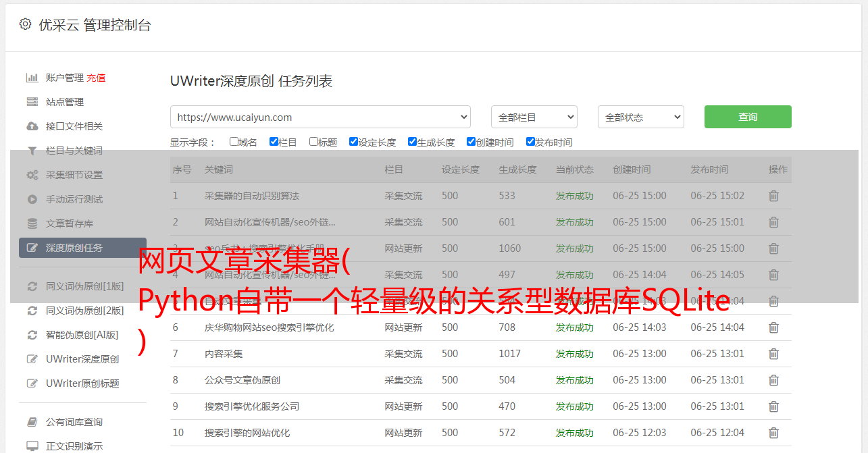Click the 账户管理 bar chart icon
Screen dimensions: 868x453
[32, 78]
